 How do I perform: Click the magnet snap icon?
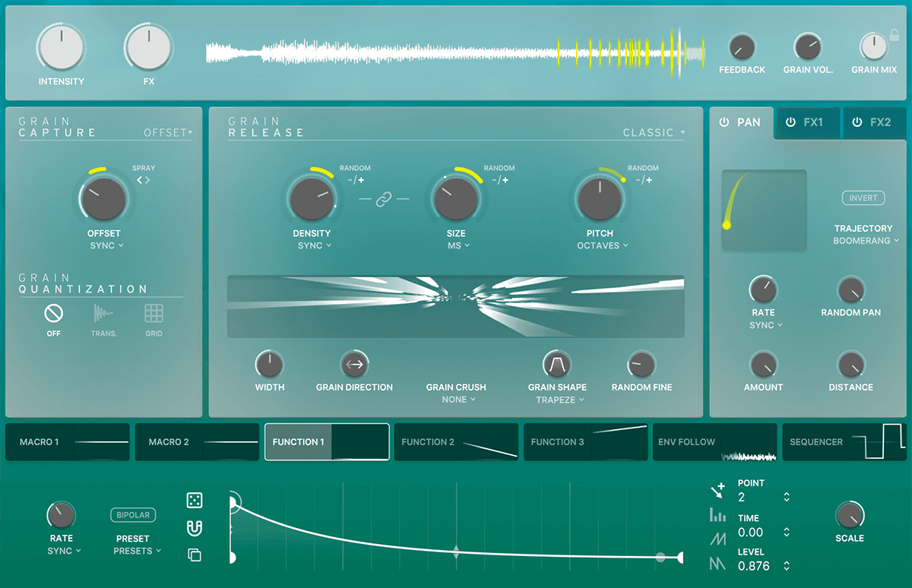(195, 528)
